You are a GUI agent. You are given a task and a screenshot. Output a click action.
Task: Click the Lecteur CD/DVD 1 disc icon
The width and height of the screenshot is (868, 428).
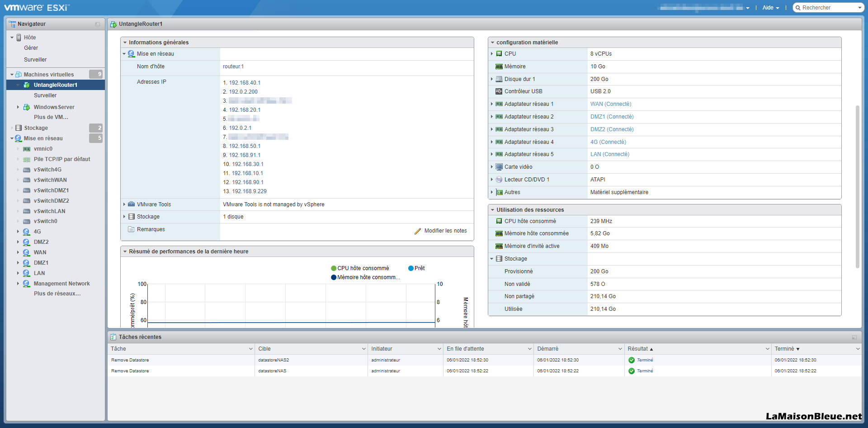click(x=499, y=180)
